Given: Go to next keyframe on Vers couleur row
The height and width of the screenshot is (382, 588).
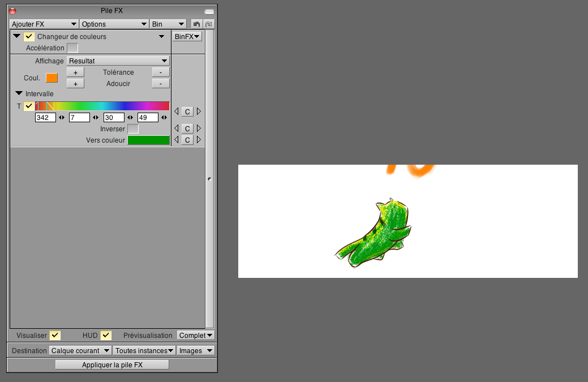Looking at the screenshot, I should [199, 139].
